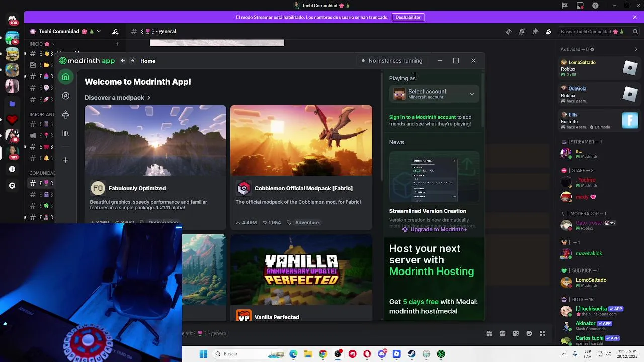Viewport: 644px width, 362px height.
Task: Toggle Discord member list icon
Action: click(x=549, y=31)
